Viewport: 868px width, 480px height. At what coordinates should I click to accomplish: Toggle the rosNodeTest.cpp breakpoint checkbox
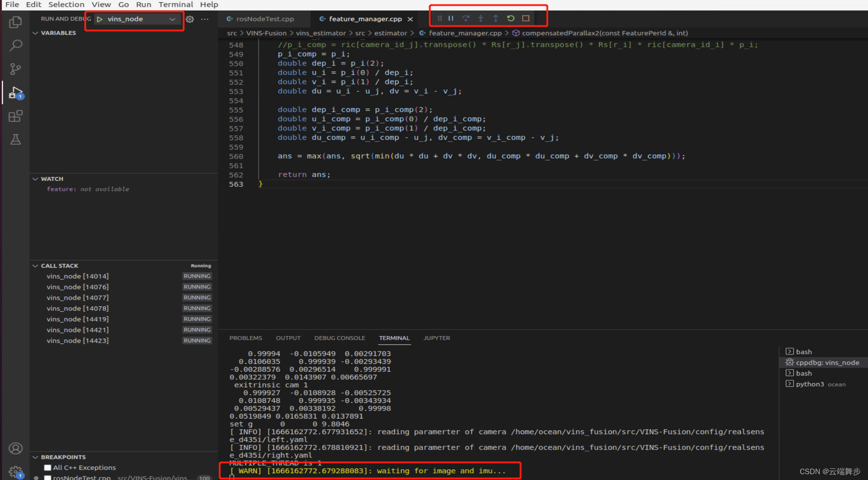tap(47, 477)
